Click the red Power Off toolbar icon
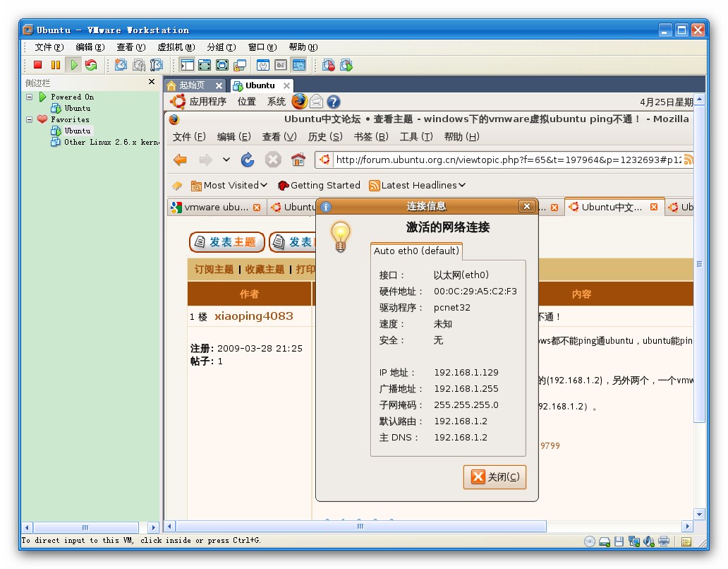Screen dimensions: 728x569 [37, 65]
